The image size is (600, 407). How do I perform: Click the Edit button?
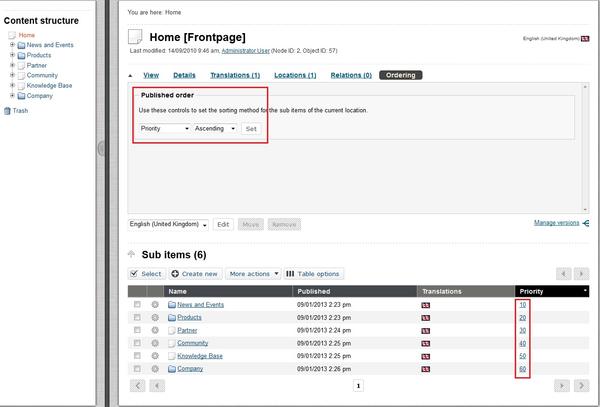223,225
